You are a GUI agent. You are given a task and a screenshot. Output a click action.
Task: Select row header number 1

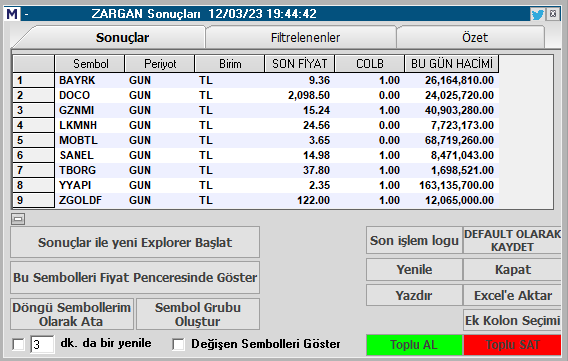33,80
